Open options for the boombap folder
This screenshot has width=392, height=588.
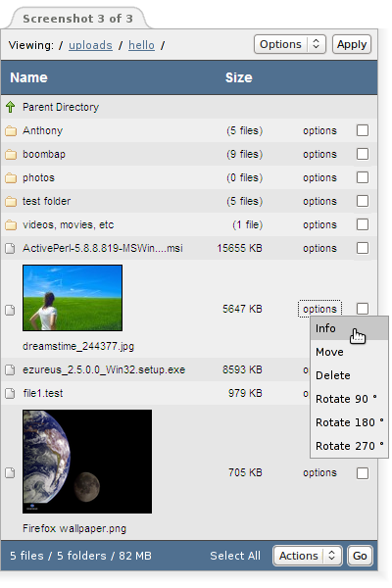point(319,155)
